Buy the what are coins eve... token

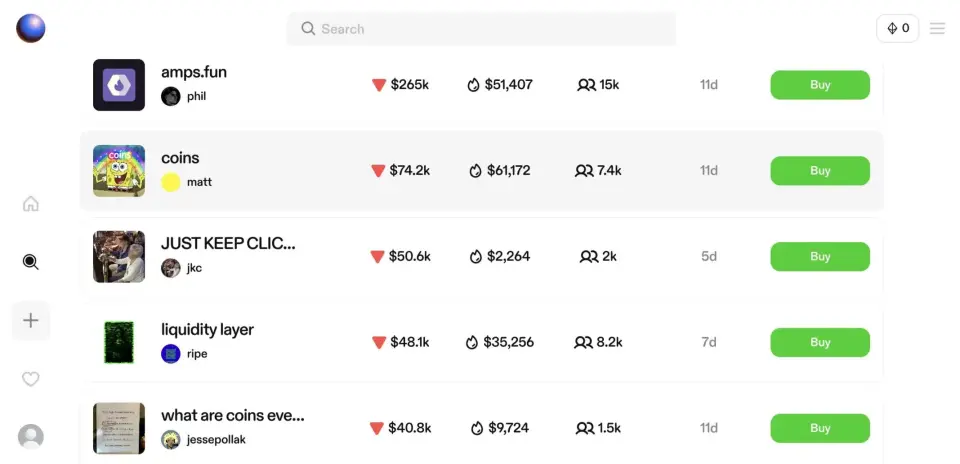pyautogui.click(x=819, y=429)
